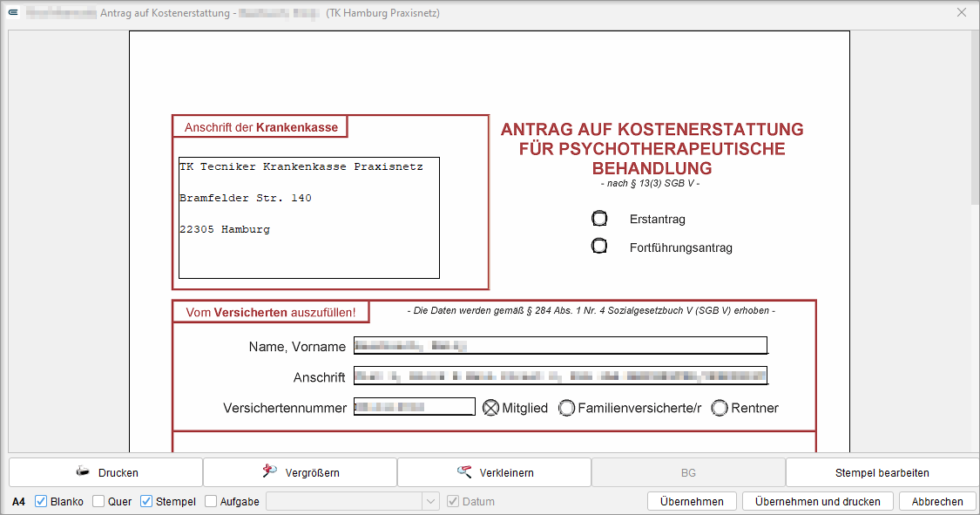Click the Versichertennummer input field
The width and height of the screenshot is (980, 515).
tap(415, 407)
